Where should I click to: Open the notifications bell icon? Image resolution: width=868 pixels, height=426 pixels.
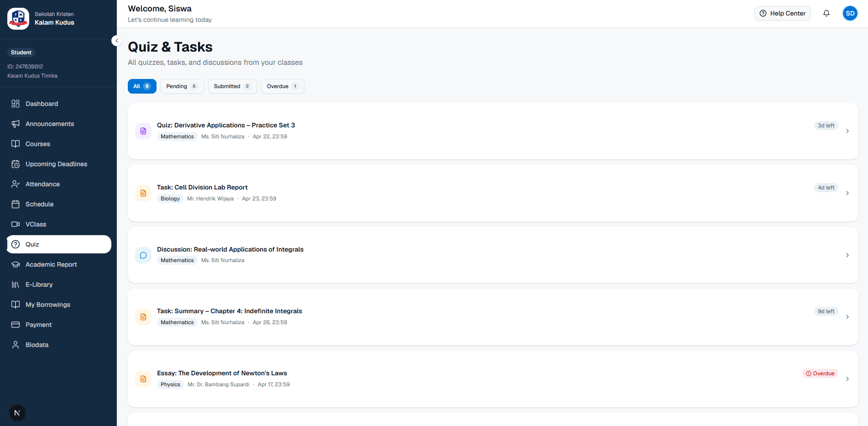pos(826,13)
